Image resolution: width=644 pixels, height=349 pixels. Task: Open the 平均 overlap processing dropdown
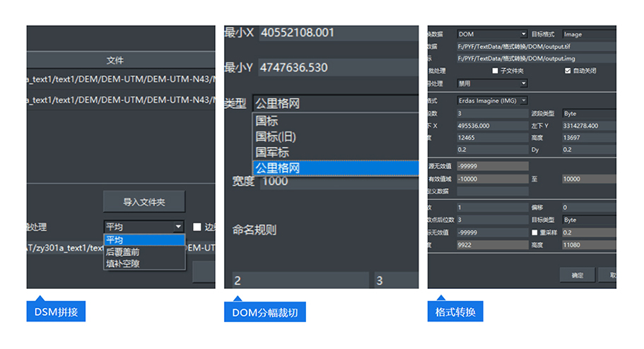(144, 227)
